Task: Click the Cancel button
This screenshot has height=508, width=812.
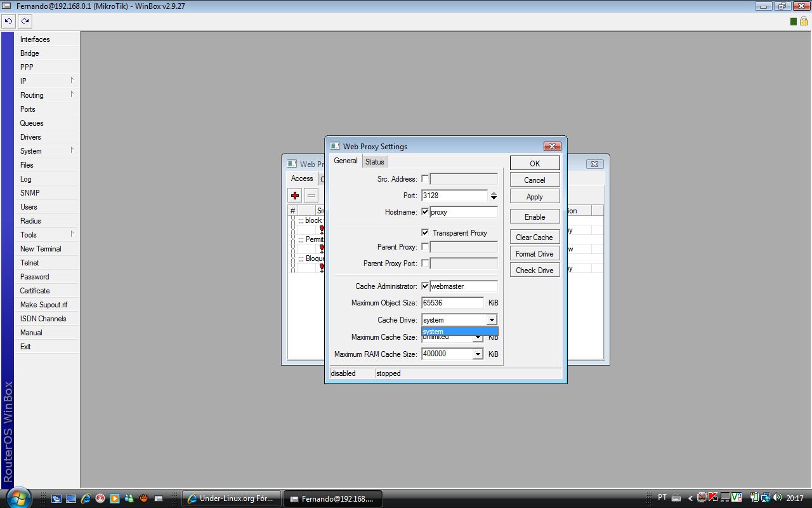Action: click(x=535, y=180)
